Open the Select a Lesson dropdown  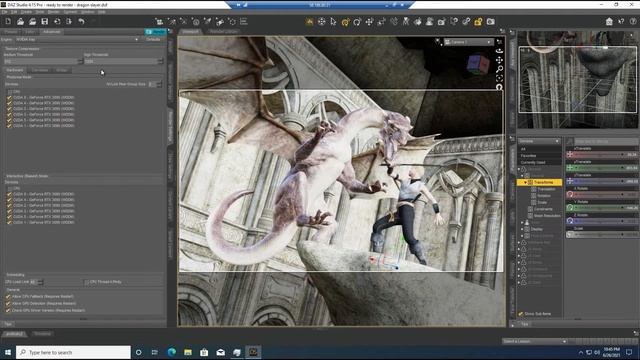tap(534, 341)
